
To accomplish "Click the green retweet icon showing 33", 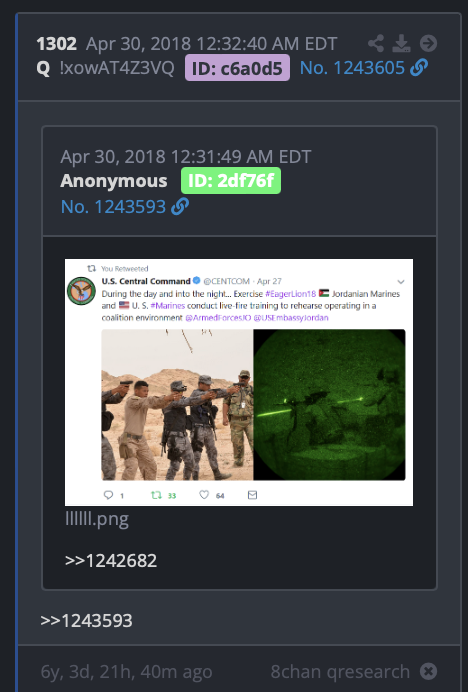I will 156,495.
